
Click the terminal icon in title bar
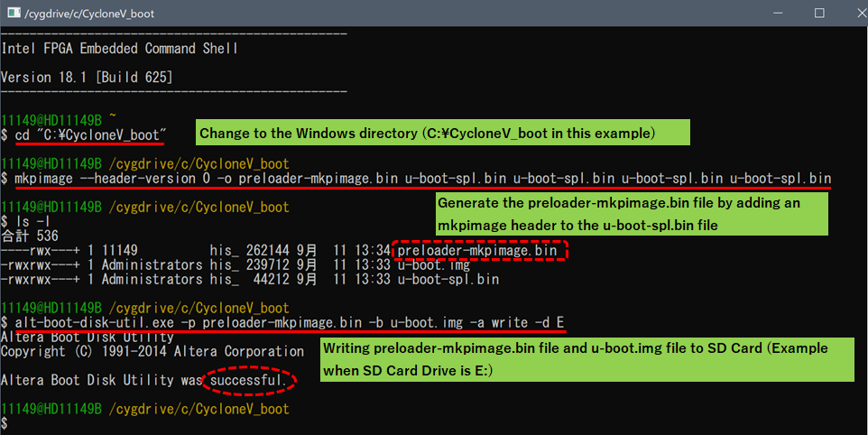[14, 13]
